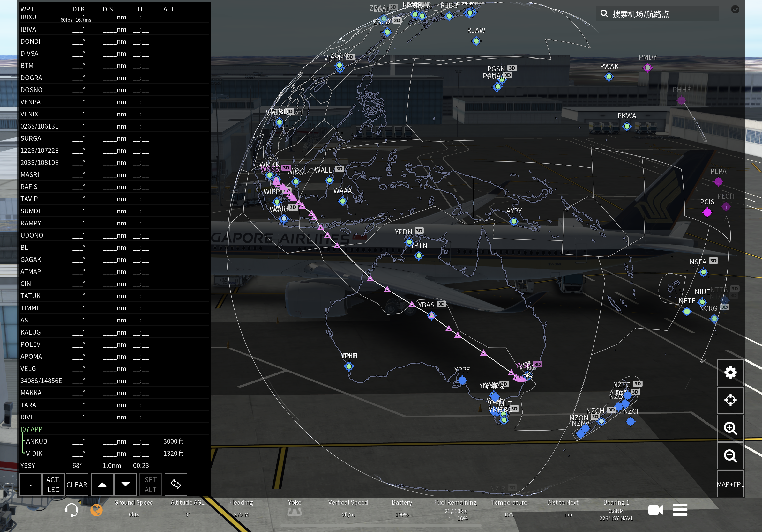
Task: Select the BTM waypoint row
Action: pyautogui.click(x=27, y=66)
